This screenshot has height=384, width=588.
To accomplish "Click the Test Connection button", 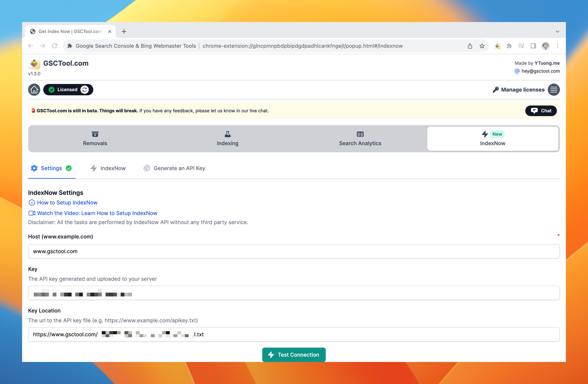I will 294,355.
